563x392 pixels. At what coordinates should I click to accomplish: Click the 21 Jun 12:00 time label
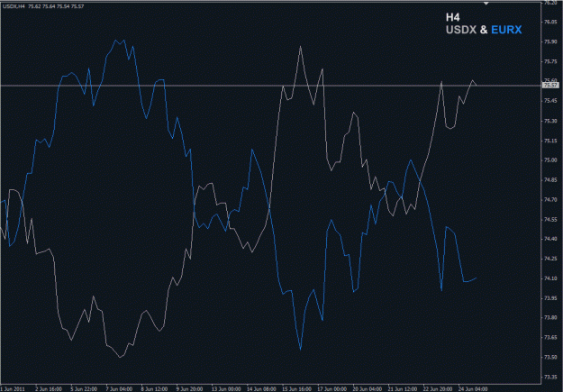pos(401,388)
